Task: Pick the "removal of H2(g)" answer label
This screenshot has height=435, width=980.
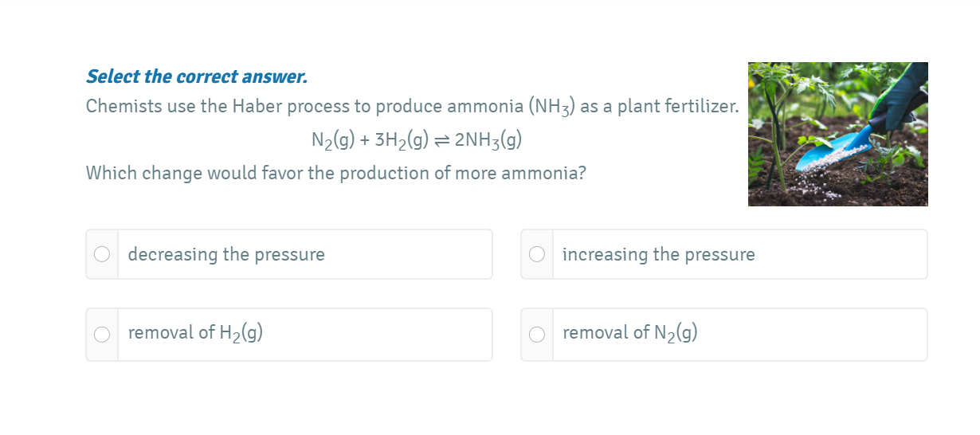Action: coord(195,333)
